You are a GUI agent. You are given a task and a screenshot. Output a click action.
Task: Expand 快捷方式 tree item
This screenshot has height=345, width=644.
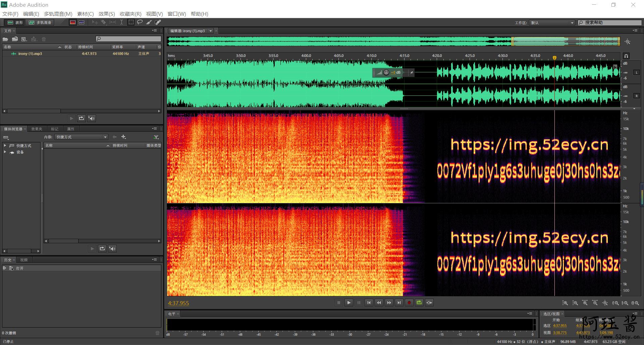[5, 145]
